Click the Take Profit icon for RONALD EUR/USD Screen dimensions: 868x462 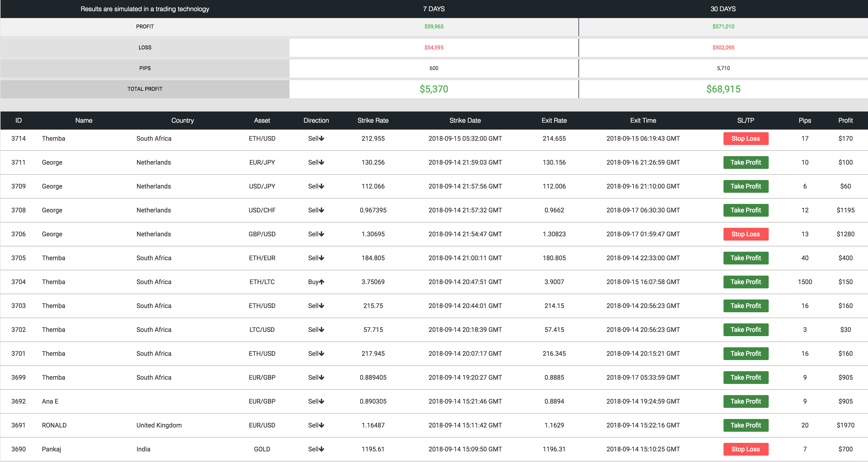coord(746,425)
